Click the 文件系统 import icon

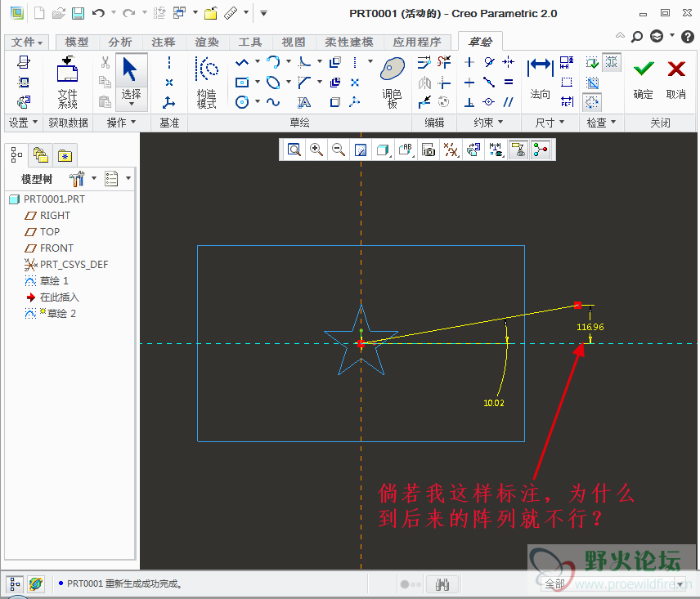pos(68,82)
